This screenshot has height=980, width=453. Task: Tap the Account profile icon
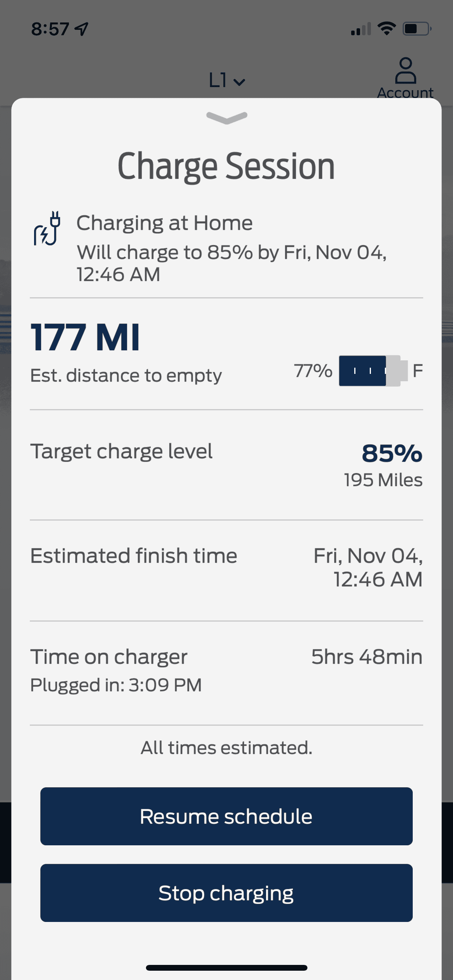tap(405, 72)
